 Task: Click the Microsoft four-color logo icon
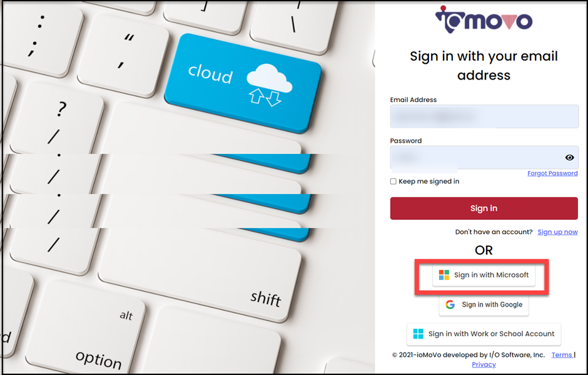[444, 275]
